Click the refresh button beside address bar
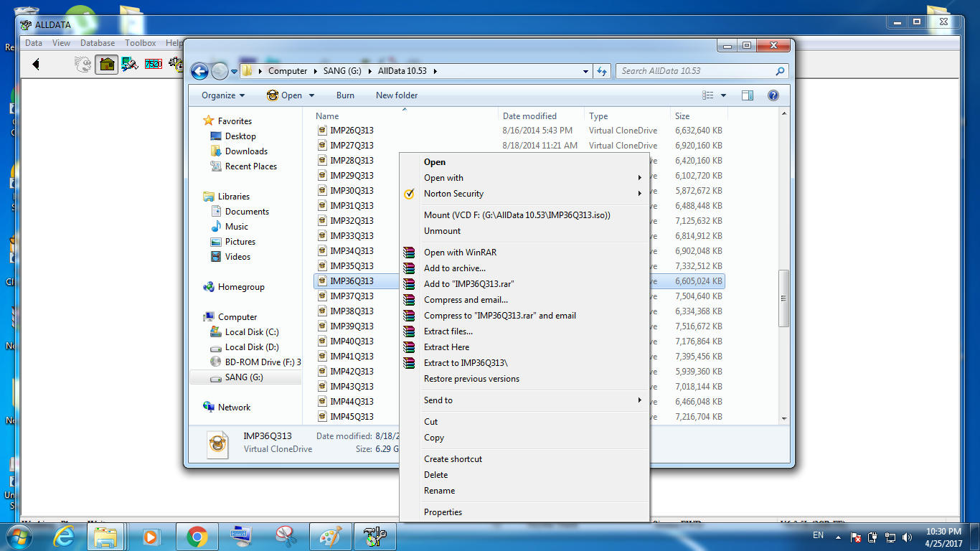 coord(602,71)
